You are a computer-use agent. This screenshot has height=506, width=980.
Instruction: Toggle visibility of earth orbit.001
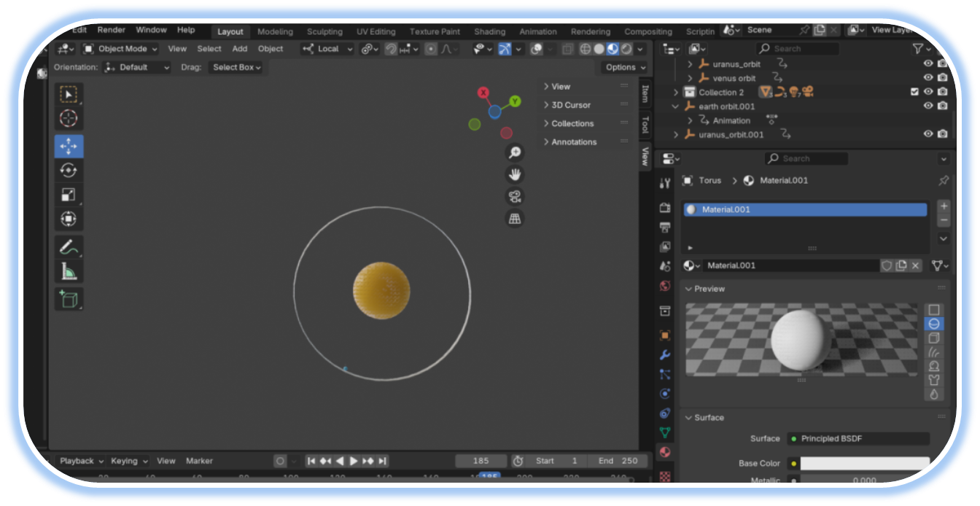[x=928, y=106]
